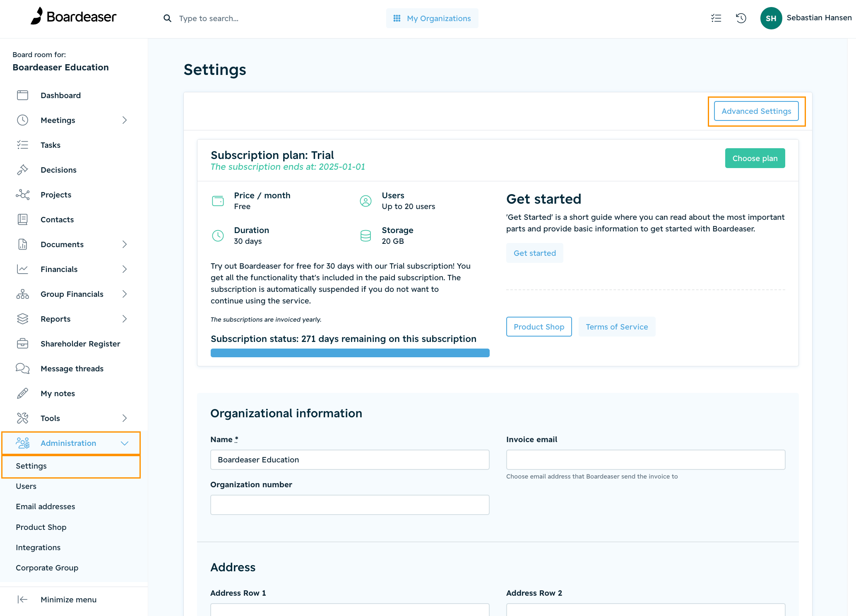Open the Dashboard panel icon
Image resolution: width=856 pixels, height=616 pixels.
pos(23,95)
